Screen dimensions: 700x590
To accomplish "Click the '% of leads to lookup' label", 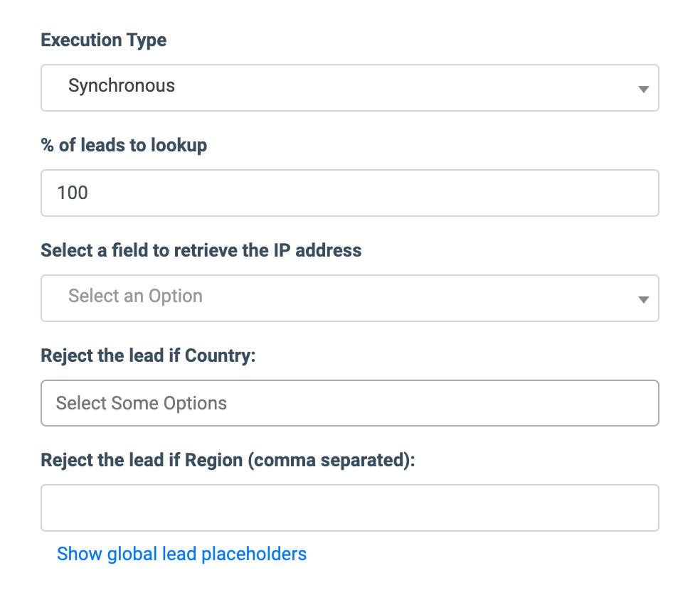I will pyautogui.click(x=124, y=146).
